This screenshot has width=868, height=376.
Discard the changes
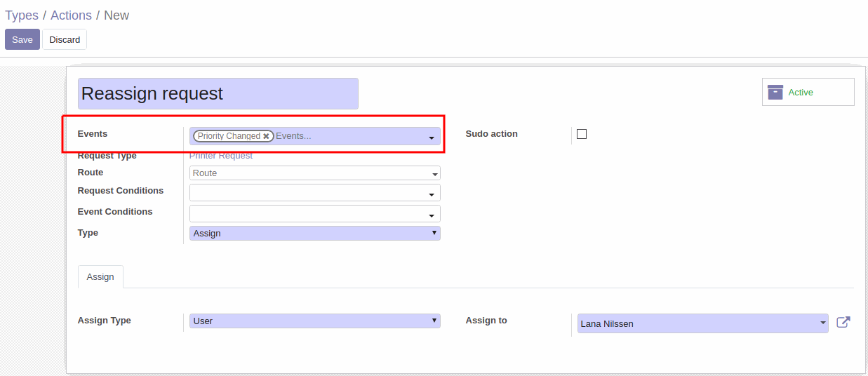[65, 39]
